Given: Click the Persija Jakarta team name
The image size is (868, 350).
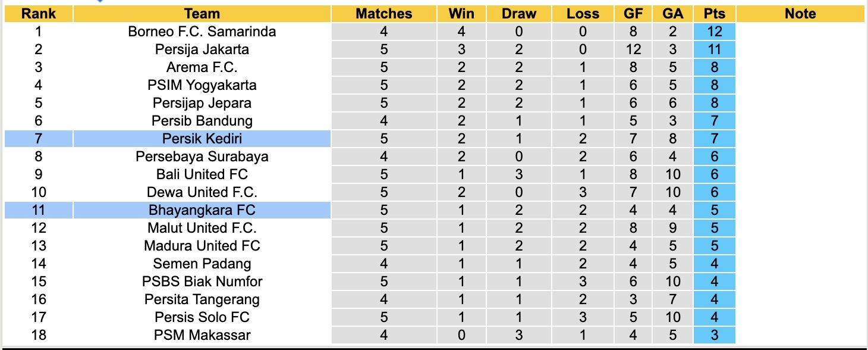Looking at the screenshot, I should point(202,49).
